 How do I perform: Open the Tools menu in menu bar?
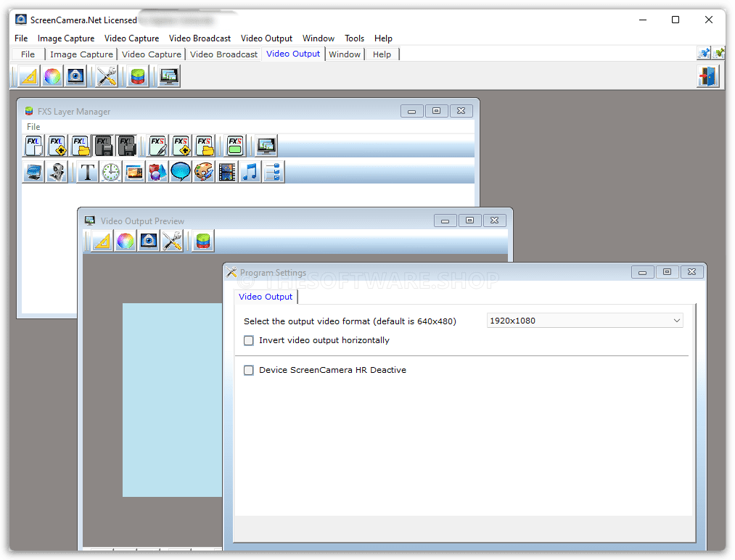pos(354,38)
